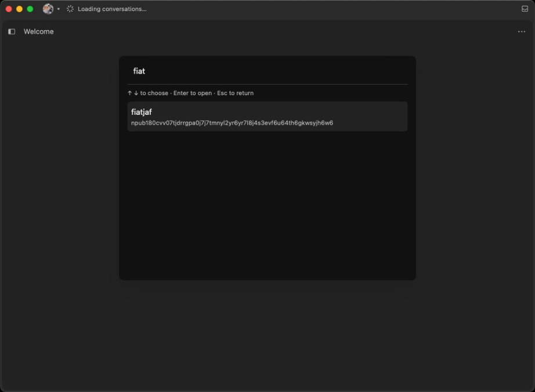Open the three-dot more options menu
Screen dimensions: 535x392
point(521,32)
